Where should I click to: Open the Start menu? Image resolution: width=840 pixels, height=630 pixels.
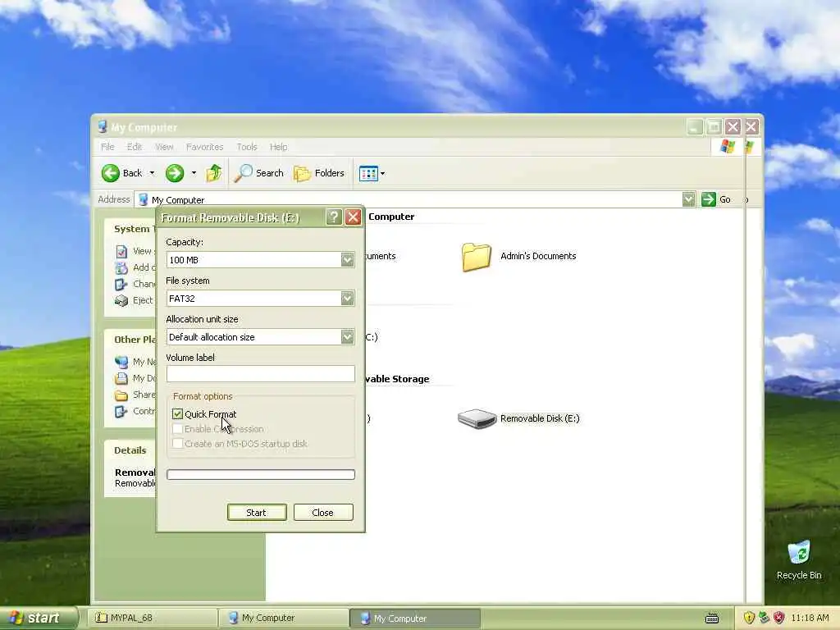pos(38,618)
